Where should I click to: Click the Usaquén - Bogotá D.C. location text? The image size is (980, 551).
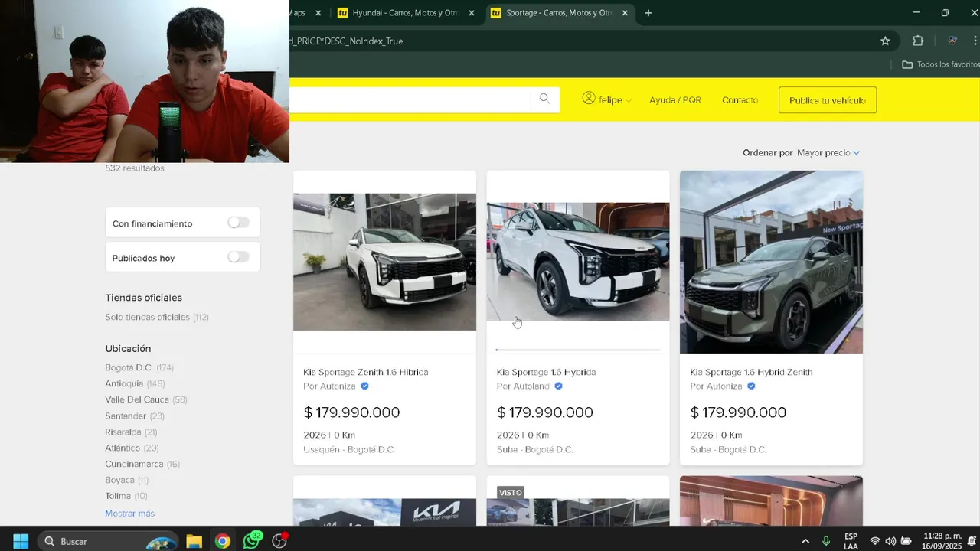pyautogui.click(x=349, y=449)
